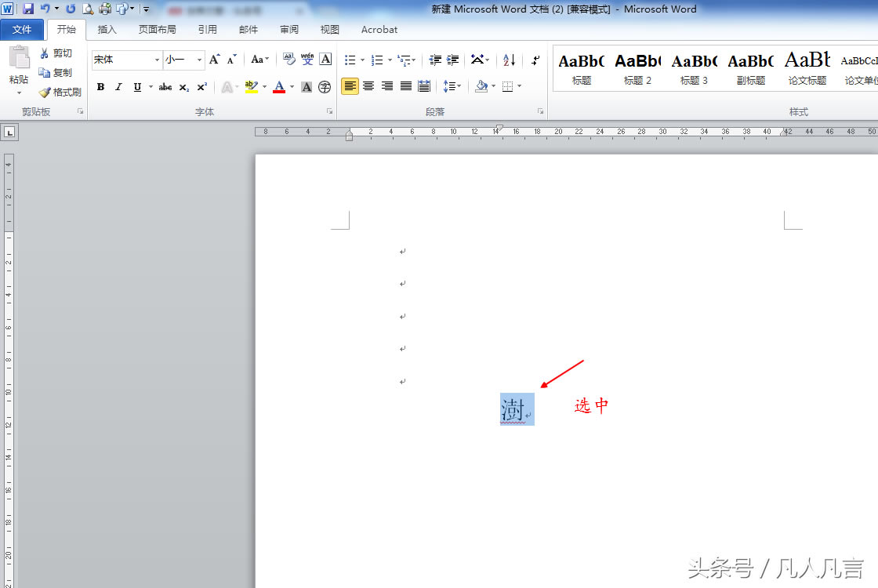Expand the line spacing dropdown

[x=458, y=86]
